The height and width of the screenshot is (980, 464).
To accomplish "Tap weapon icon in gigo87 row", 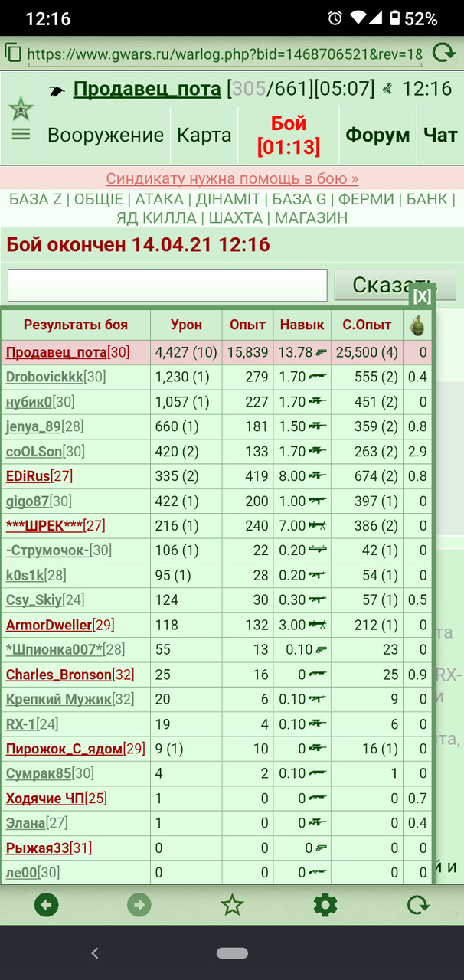I will coord(318,501).
